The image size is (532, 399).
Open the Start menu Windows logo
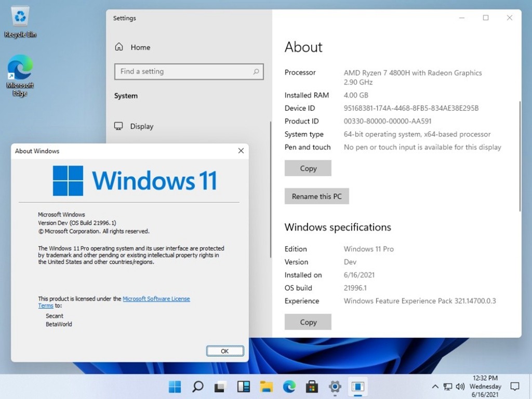click(x=175, y=387)
